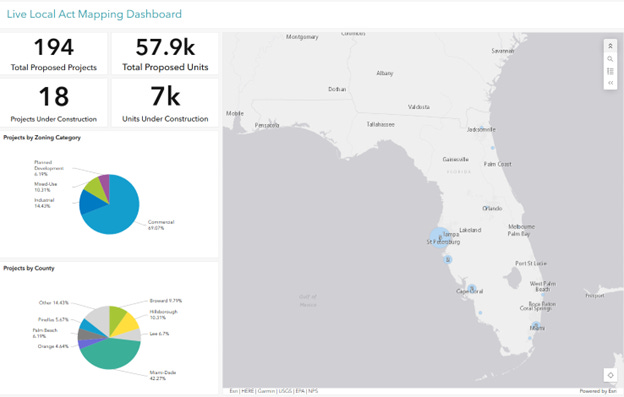Select the Cape Coral cluster marker
This screenshot has height=397, width=624.
tap(472, 288)
